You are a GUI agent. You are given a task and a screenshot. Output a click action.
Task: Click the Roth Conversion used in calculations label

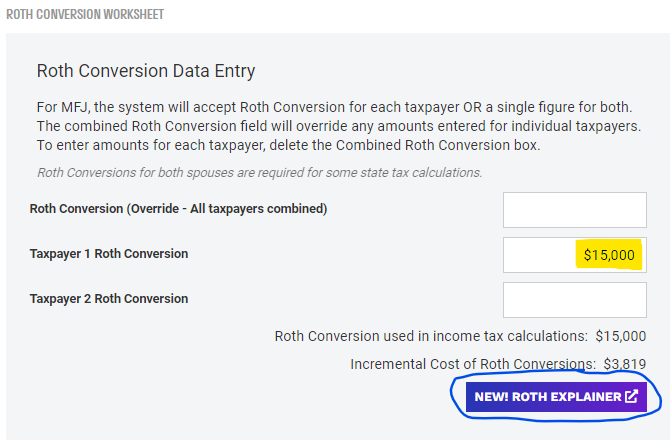(x=431, y=336)
